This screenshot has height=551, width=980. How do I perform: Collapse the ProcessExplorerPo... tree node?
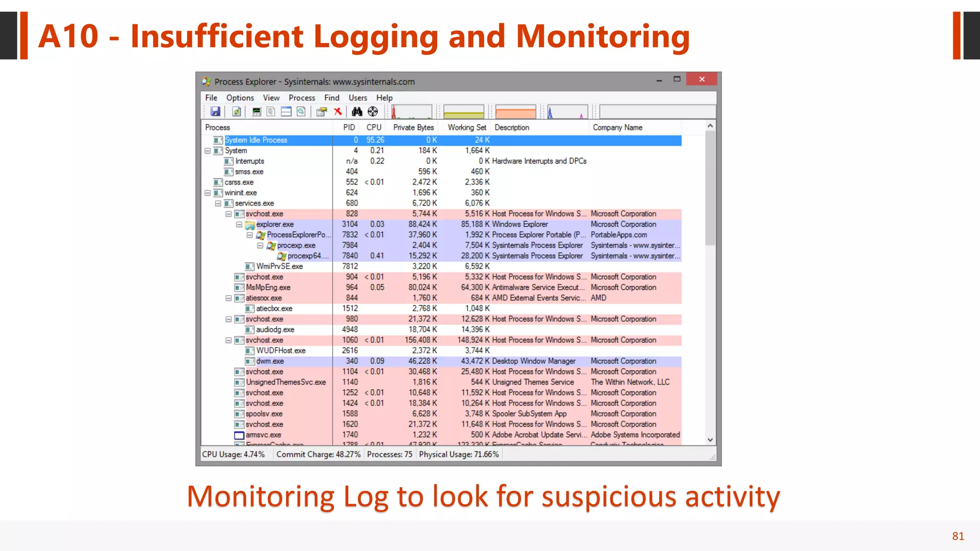click(250, 235)
